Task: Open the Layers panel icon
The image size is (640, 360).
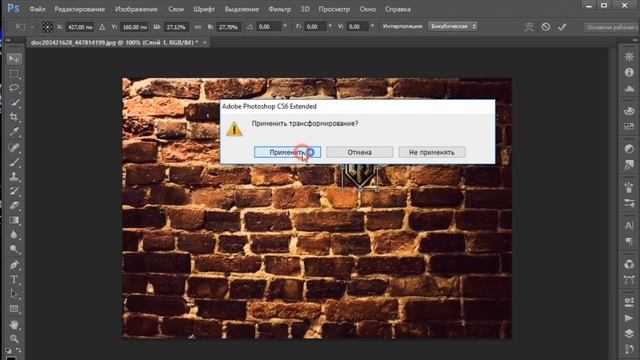Action: [x=629, y=333]
